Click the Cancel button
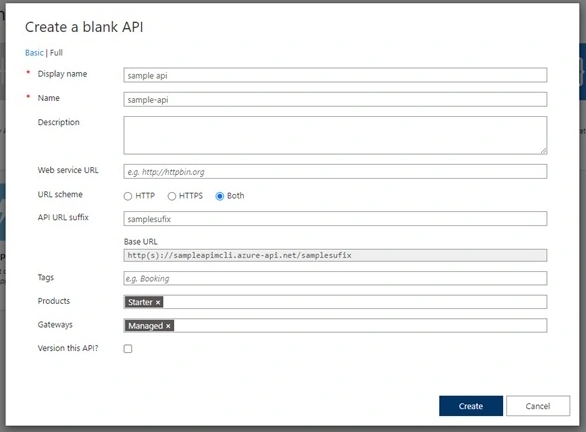Viewport: 586px width, 432px height. point(538,406)
